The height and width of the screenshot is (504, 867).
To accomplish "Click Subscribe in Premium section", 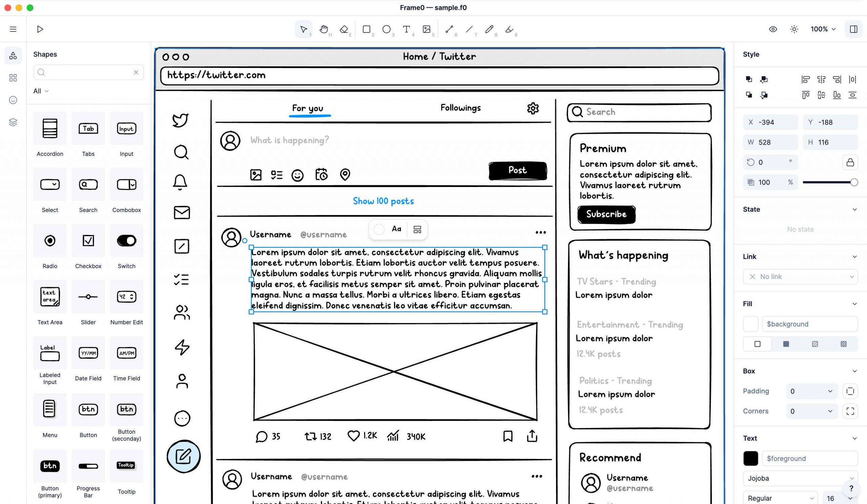I will point(606,214).
